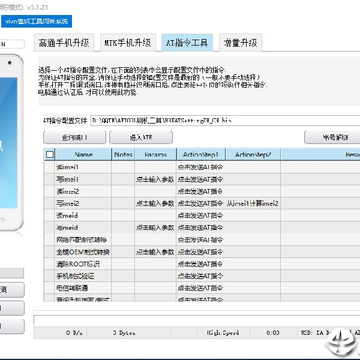Sort by the Name column header
Viewport: 360px width, 360px height.
point(83,155)
